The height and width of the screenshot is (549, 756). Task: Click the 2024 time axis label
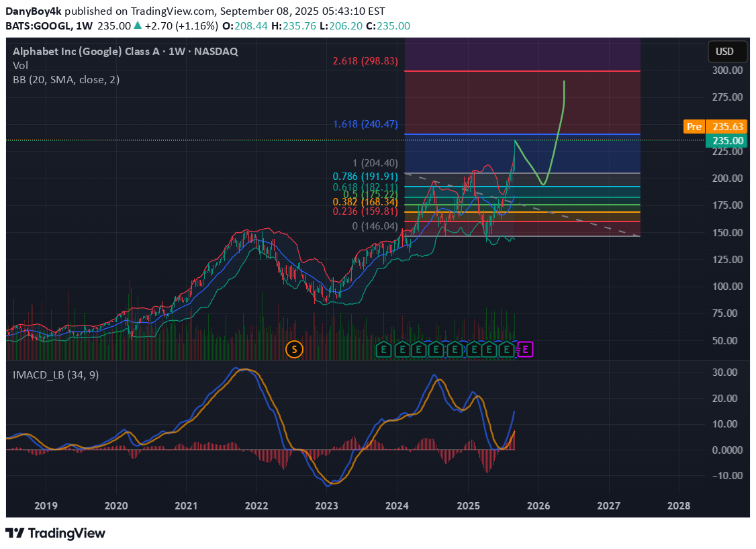point(397,505)
